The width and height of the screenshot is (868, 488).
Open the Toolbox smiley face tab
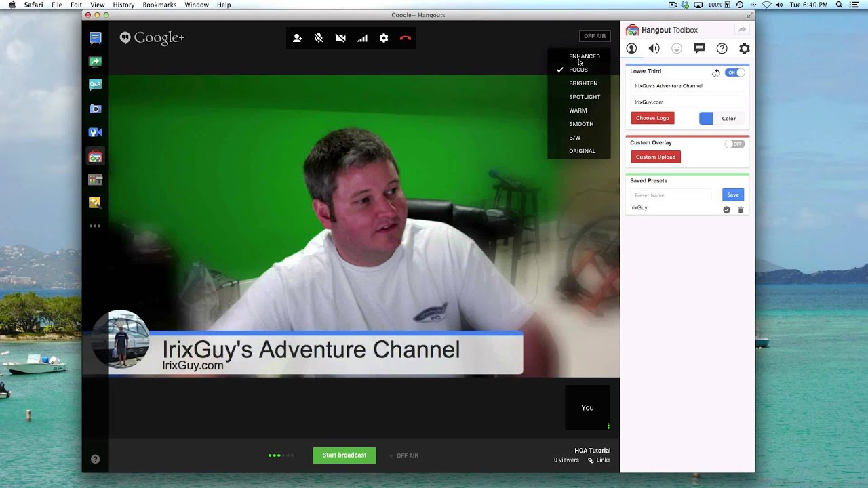point(677,48)
